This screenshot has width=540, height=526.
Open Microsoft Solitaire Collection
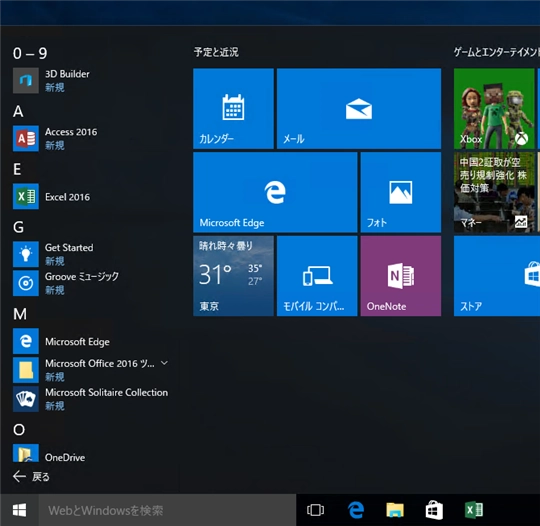(90, 399)
